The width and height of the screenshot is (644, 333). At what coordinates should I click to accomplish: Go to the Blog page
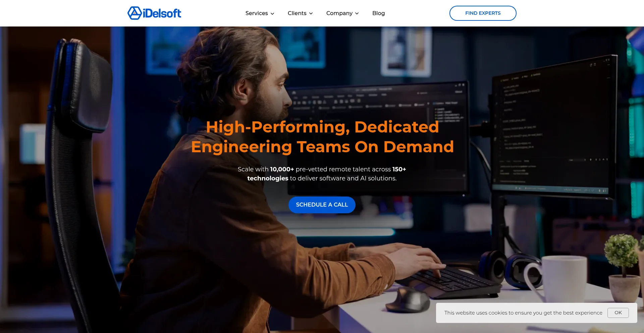click(x=378, y=13)
